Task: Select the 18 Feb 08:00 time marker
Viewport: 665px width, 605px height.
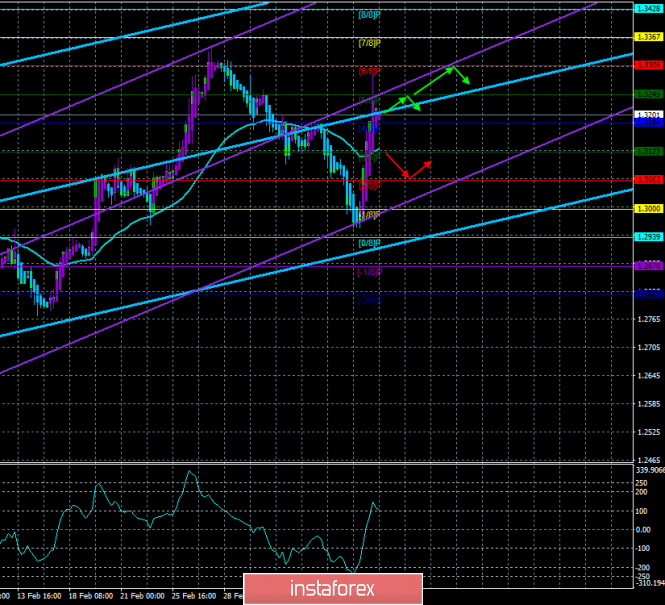Action: point(91,596)
